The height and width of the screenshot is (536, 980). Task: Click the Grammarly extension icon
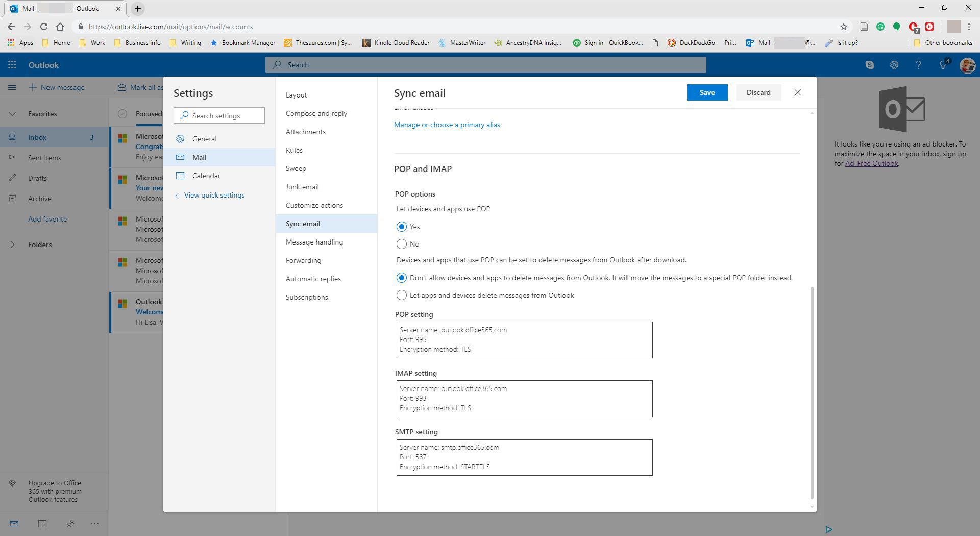tap(880, 27)
